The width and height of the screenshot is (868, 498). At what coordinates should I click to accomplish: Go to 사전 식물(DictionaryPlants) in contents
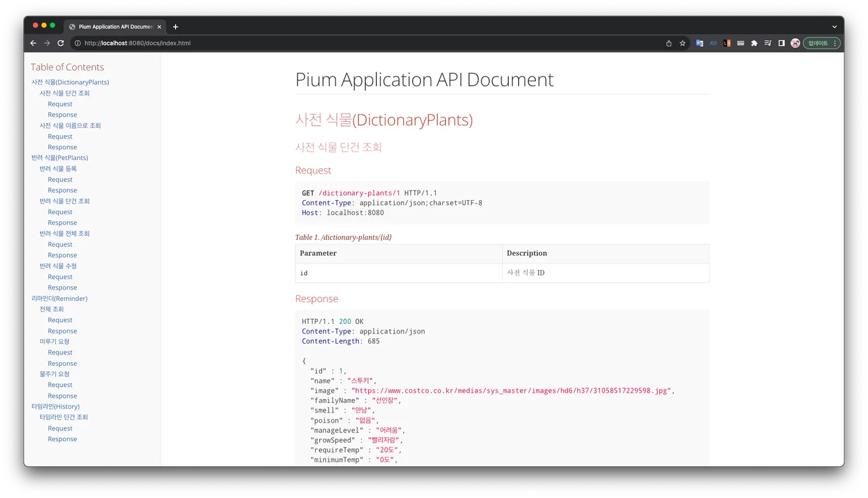(x=70, y=82)
